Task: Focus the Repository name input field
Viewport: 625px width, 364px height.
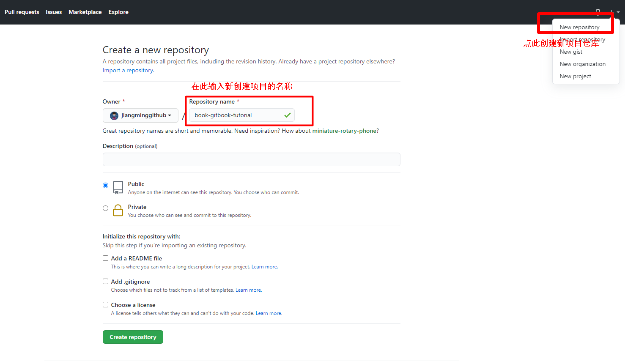Action: pyautogui.click(x=241, y=115)
